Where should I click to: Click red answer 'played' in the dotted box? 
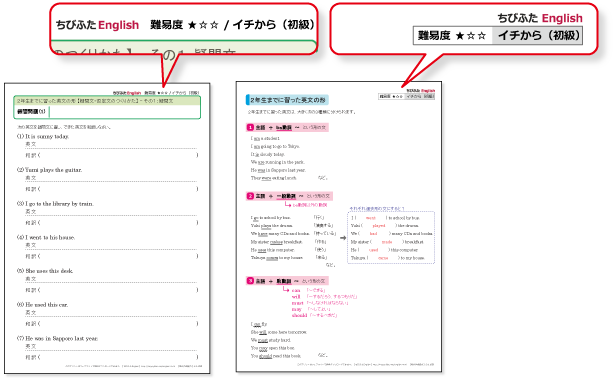tap(378, 226)
